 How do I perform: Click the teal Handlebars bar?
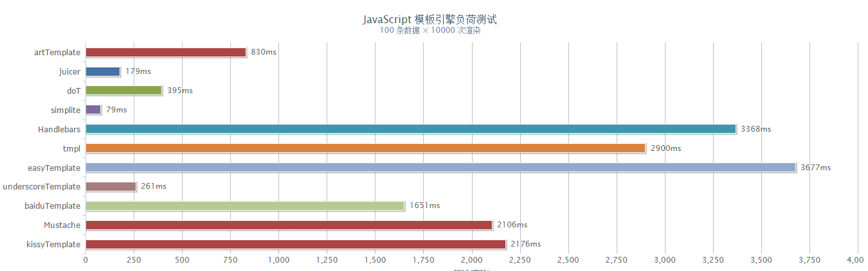pyautogui.click(x=410, y=129)
